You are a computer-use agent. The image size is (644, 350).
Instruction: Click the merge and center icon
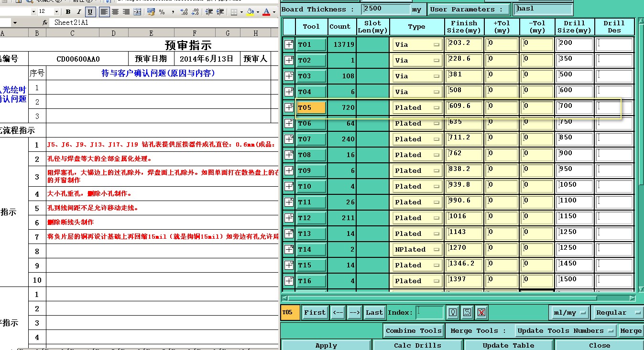(137, 12)
